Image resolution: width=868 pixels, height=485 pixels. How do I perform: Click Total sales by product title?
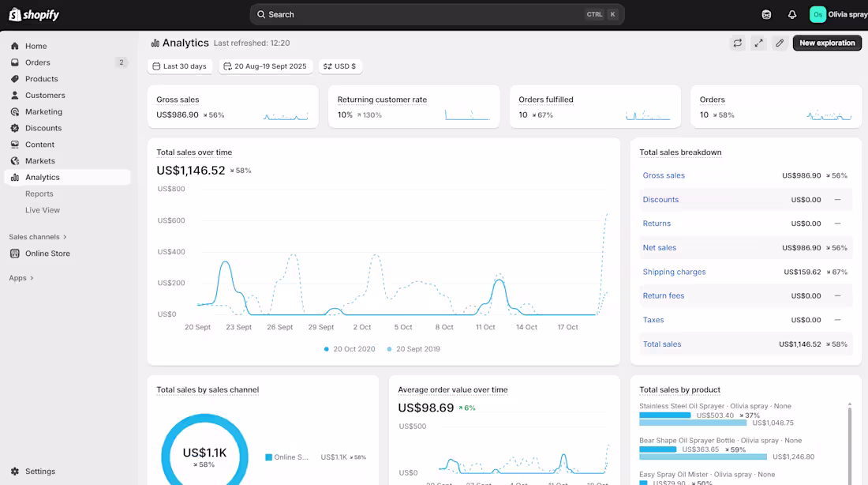[679, 389]
